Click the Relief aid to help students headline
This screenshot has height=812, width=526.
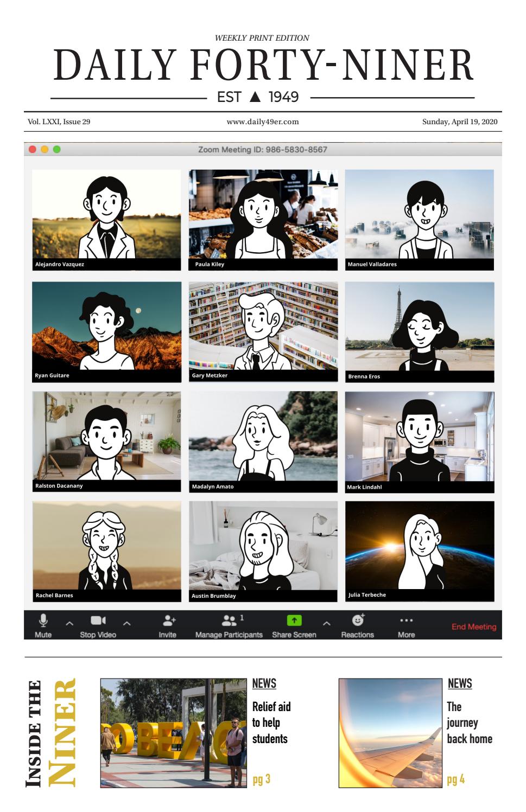(271, 723)
